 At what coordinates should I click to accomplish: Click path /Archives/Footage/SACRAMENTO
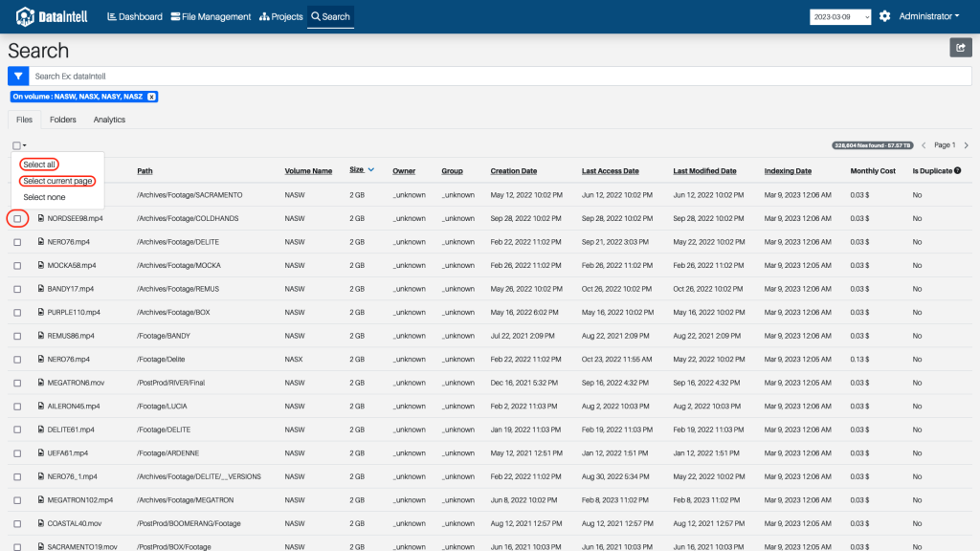(x=189, y=195)
